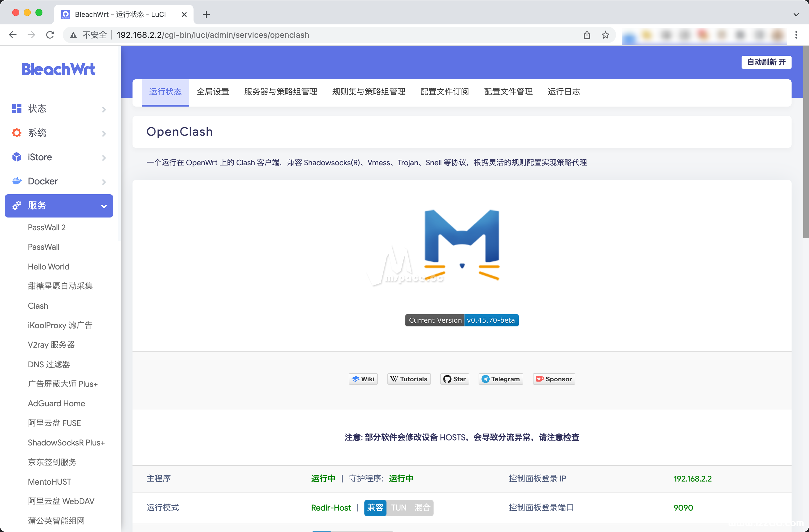Viewport: 809px width, 532px height.
Task: Open the Tutorials link
Action: (409, 379)
